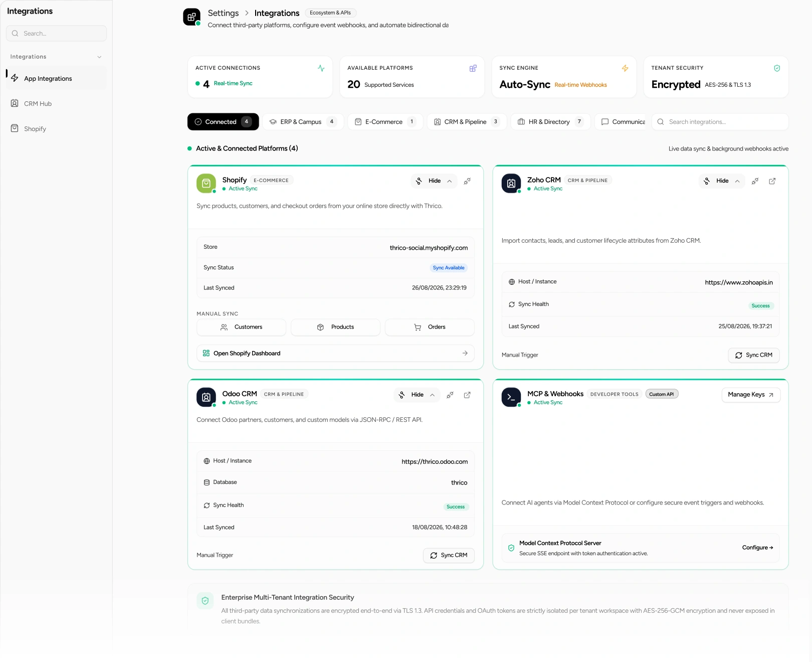The width and height of the screenshot is (812, 662).
Task: Switch to the ERP & Campus tab
Action: pos(303,122)
